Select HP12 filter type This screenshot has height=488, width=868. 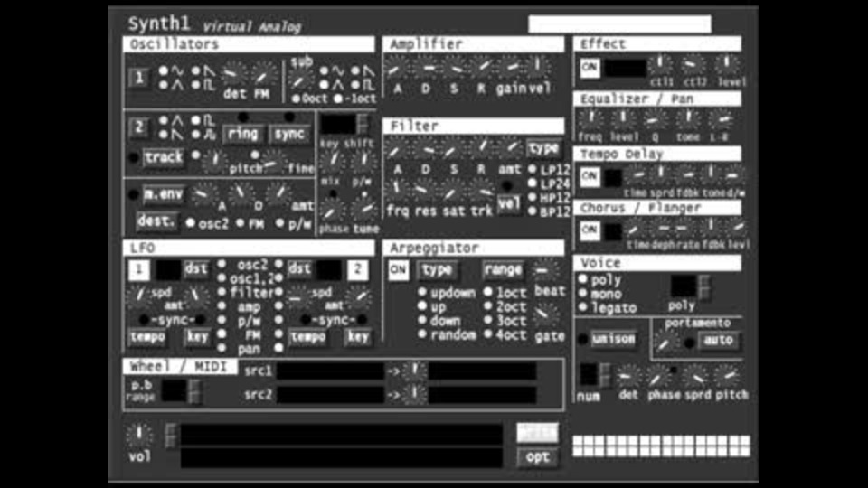[533, 197]
